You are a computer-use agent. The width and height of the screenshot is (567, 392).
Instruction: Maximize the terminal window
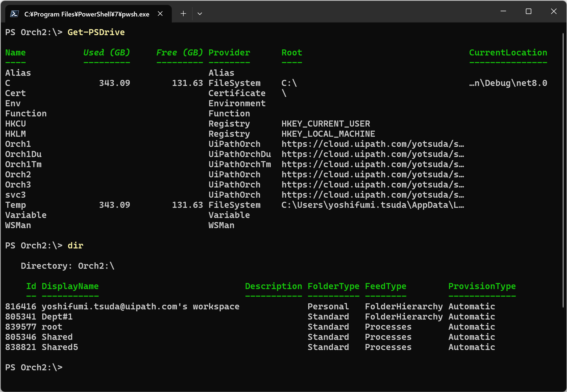(x=529, y=11)
